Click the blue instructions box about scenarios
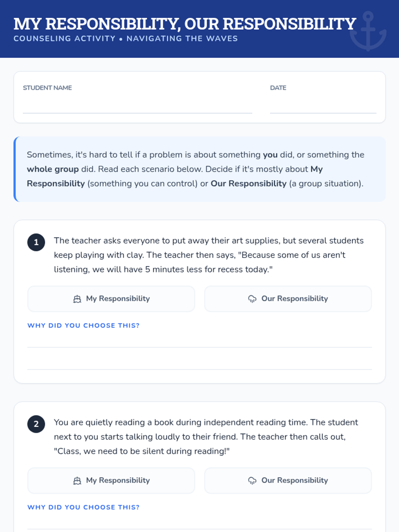 (x=199, y=169)
